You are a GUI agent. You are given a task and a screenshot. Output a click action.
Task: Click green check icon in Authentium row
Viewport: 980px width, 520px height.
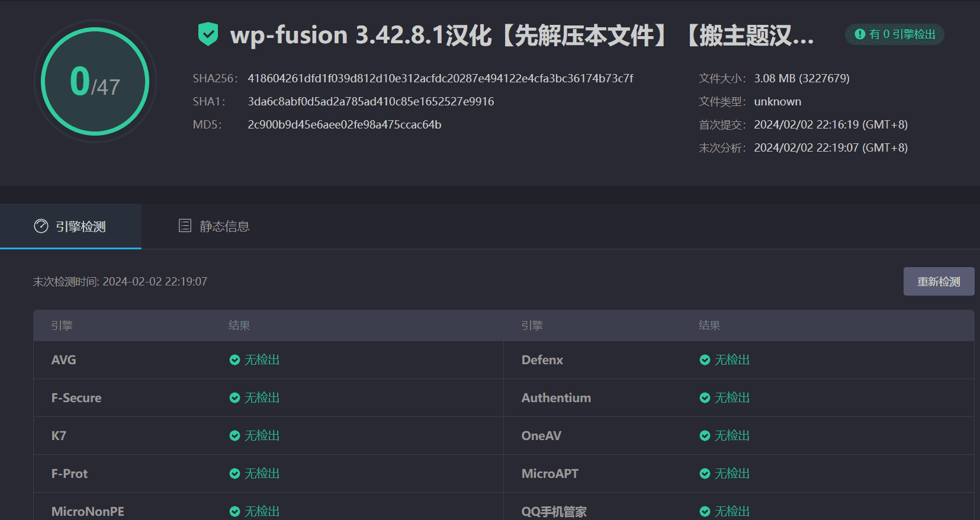point(705,398)
